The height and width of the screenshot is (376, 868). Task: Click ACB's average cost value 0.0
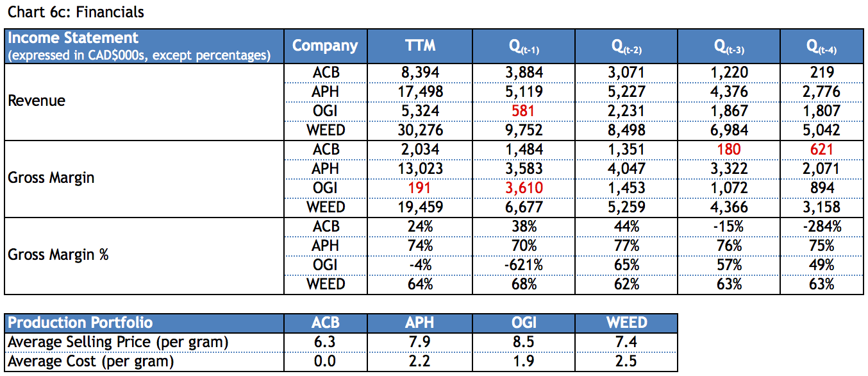coord(325,361)
